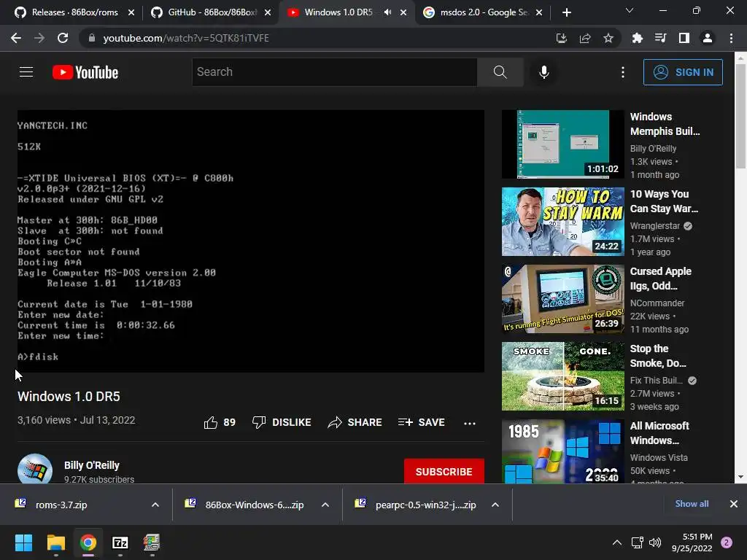747x560 pixels.
Task: Open notification center badge
Action: coord(727,542)
